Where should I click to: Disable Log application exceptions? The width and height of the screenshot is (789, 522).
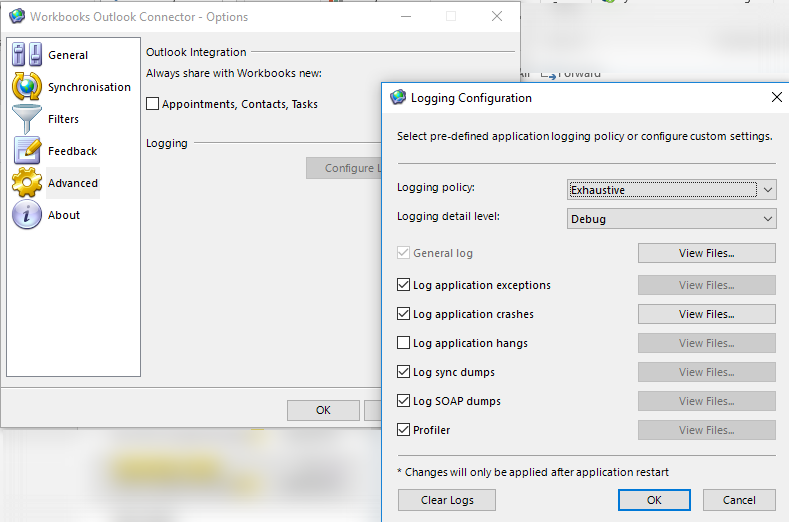pos(403,285)
